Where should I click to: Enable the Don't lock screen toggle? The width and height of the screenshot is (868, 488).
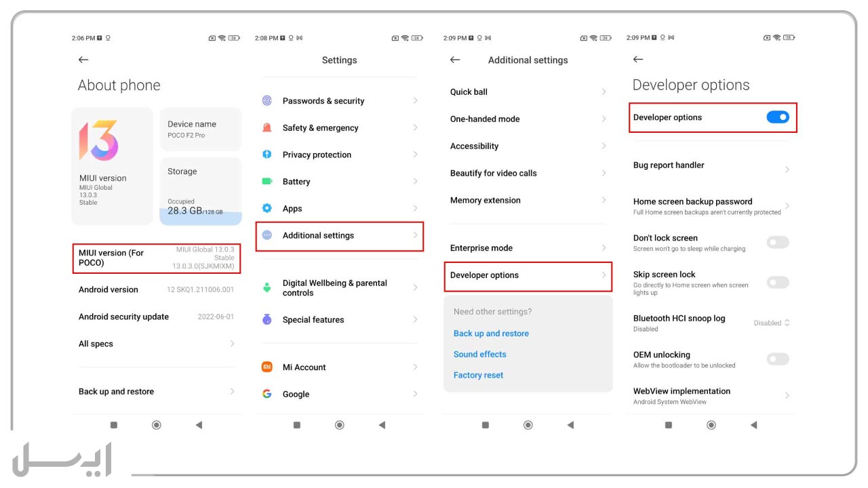coord(778,242)
